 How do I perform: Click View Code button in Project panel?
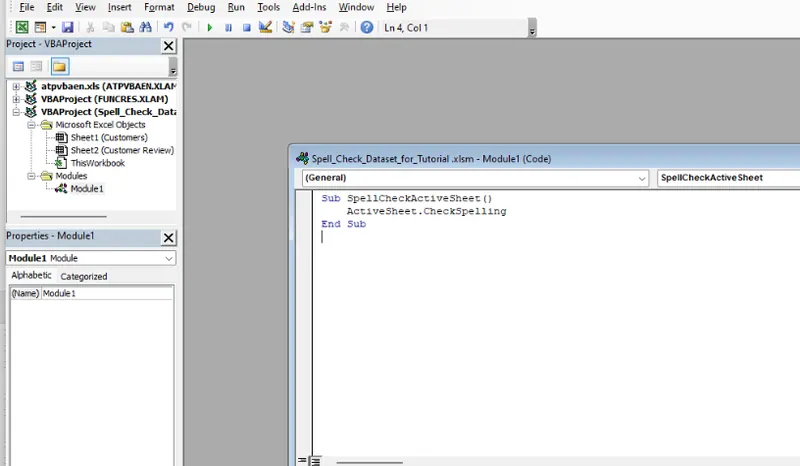tap(18, 67)
